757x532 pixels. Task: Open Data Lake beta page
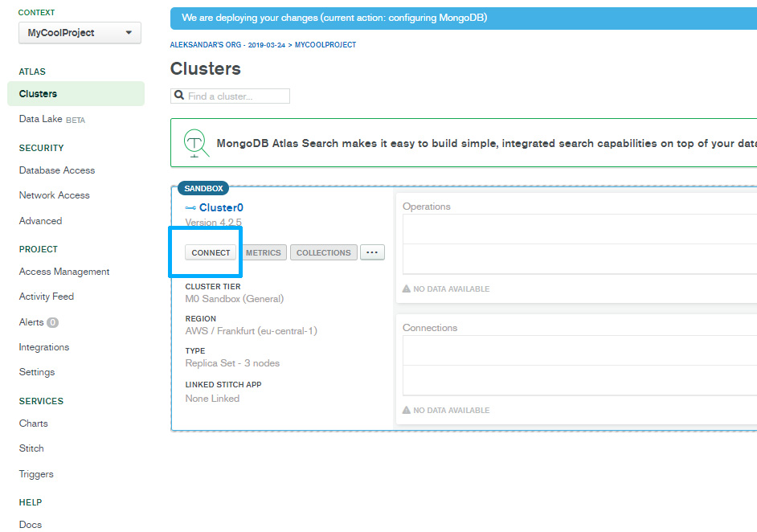point(52,119)
